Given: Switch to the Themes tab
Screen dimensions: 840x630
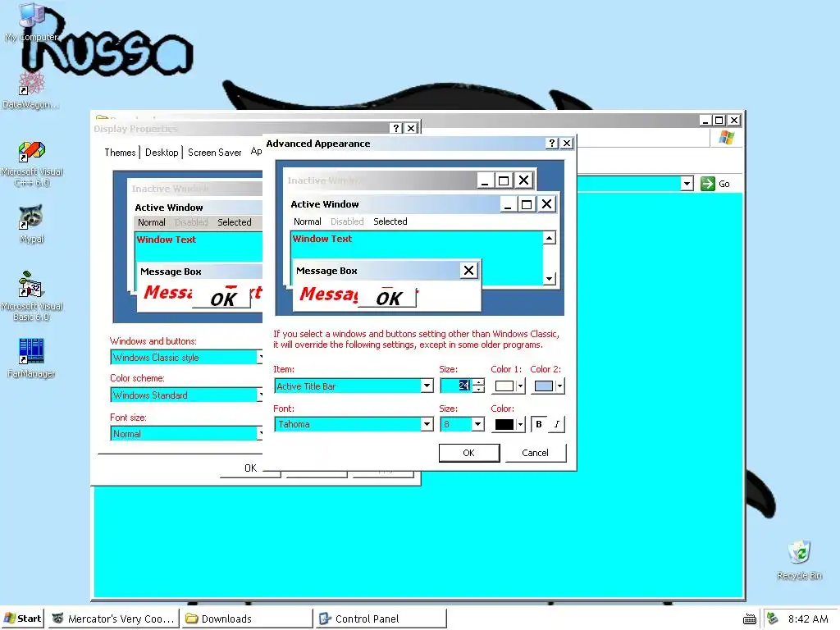Looking at the screenshot, I should pos(120,152).
